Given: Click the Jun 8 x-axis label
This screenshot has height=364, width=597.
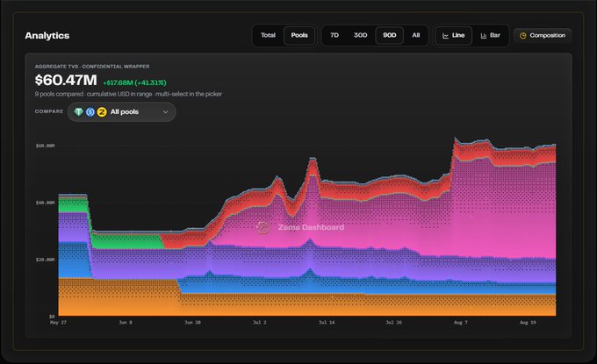Looking at the screenshot, I should click(x=126, y=322).
